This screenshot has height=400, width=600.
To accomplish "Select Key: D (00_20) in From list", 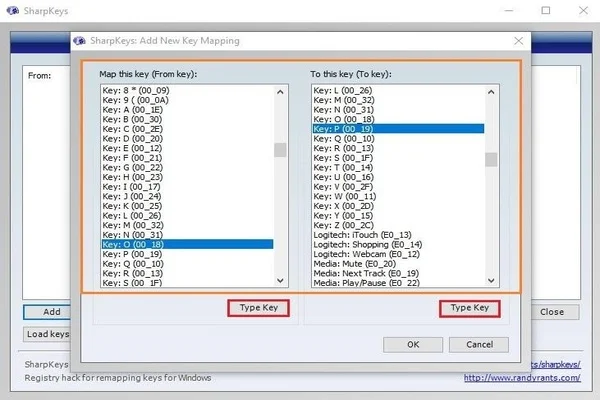I will pyautogui.click(x=188, y=139).
